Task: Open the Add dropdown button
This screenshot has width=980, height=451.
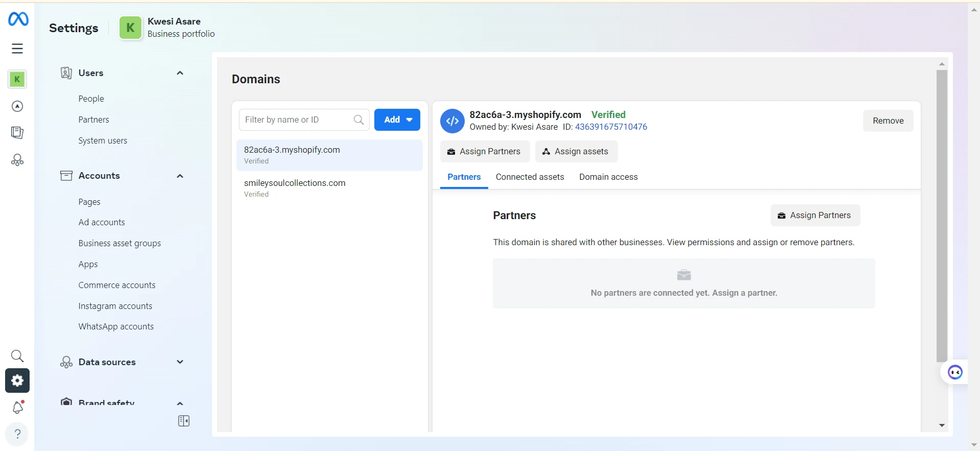Action: click(397, 120)
